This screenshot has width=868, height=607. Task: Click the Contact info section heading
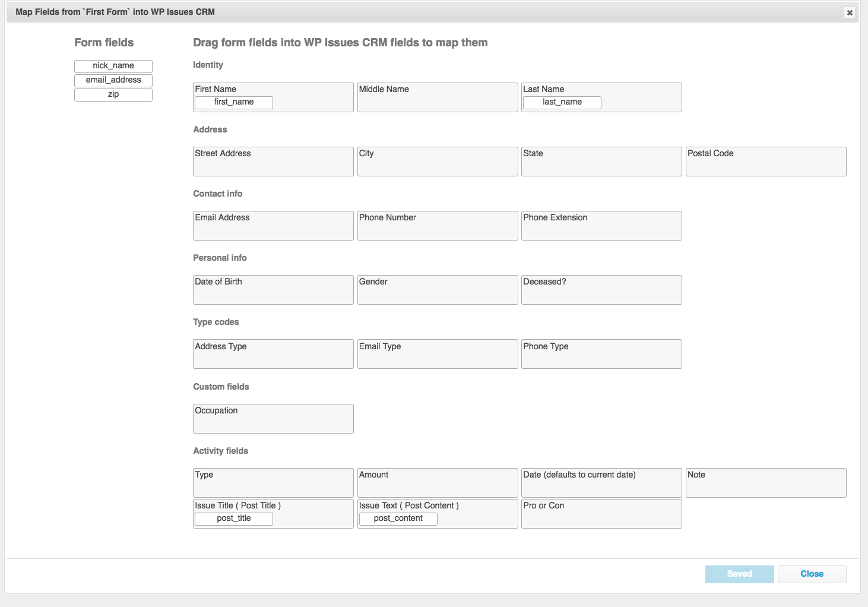(x=218, y=194)
